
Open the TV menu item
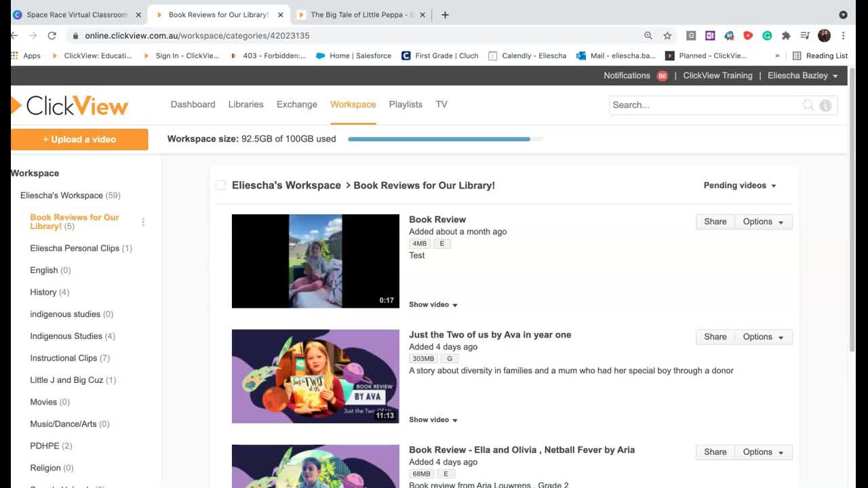[441, 104]
